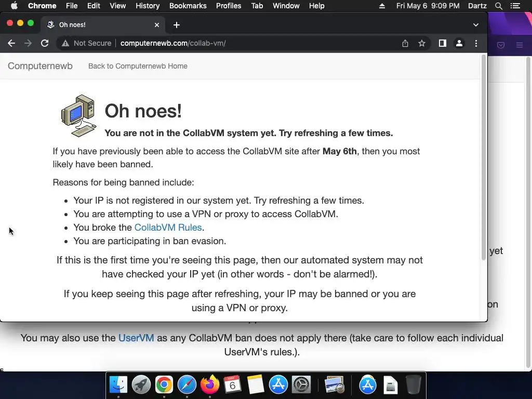Open the document file icon in Dock

[x=391, y=385]
